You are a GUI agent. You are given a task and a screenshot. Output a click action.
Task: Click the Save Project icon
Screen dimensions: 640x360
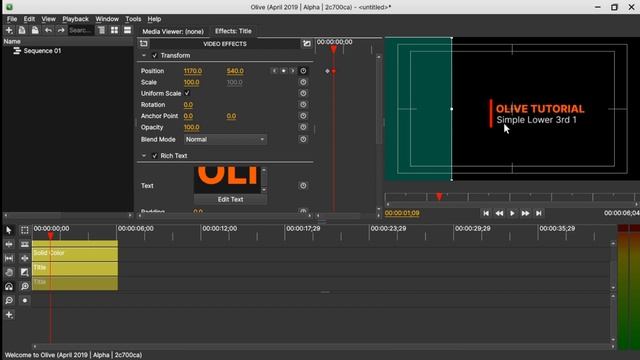pos(35,30)
